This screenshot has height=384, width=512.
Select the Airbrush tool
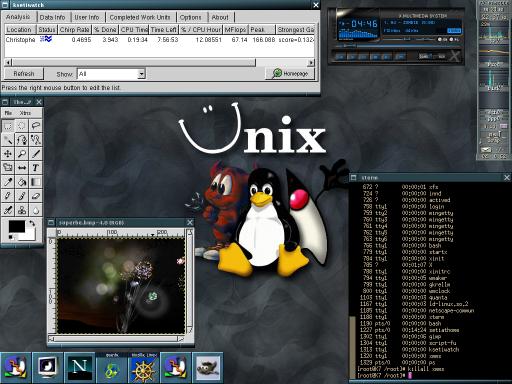coord(8,210)
